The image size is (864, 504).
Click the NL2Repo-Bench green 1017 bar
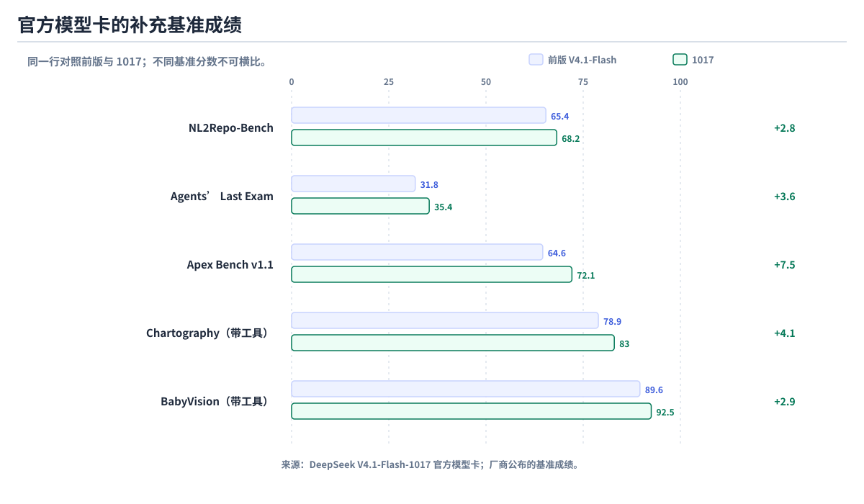pyautogui.click(x=424, y=138)
